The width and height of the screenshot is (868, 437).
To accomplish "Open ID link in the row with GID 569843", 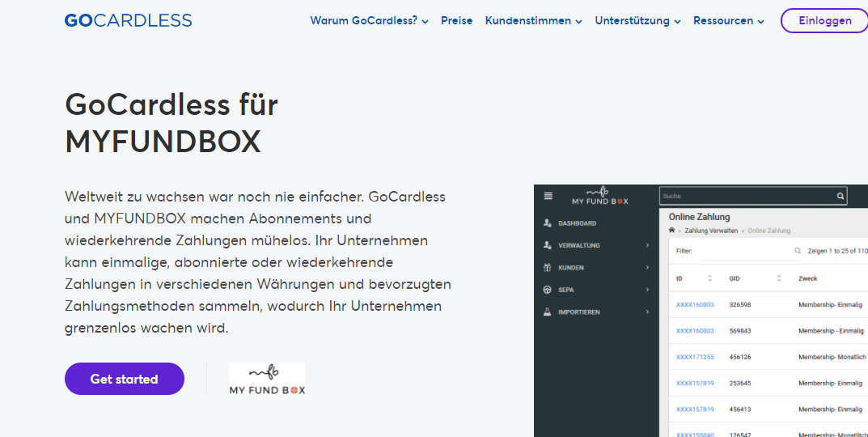I will (695, 331).
